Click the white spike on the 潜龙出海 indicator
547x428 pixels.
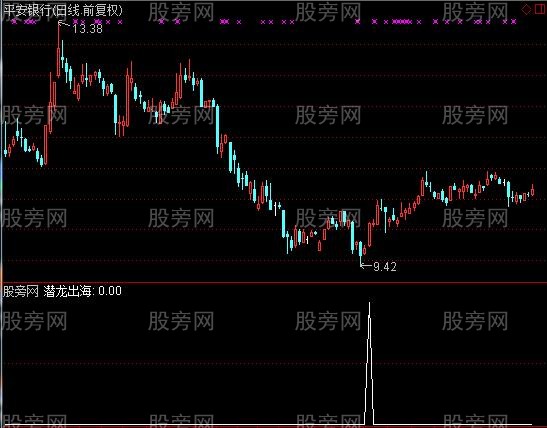pos(369,363)
